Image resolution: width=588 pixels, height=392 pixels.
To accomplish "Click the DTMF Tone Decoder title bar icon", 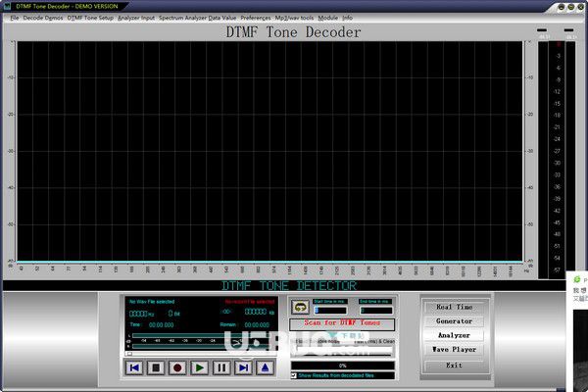I will (7, 6).
